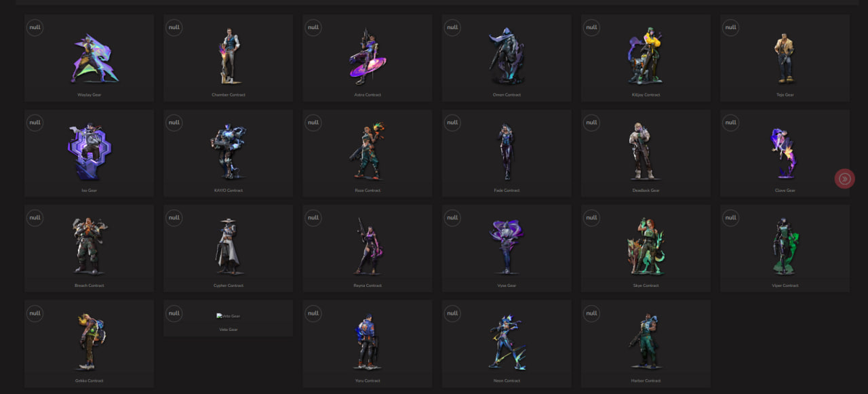The height and width of the screenshot is (394, 868).
Task: Click the null badge on Raze Contract card
Action: click(x=313, y=123)
